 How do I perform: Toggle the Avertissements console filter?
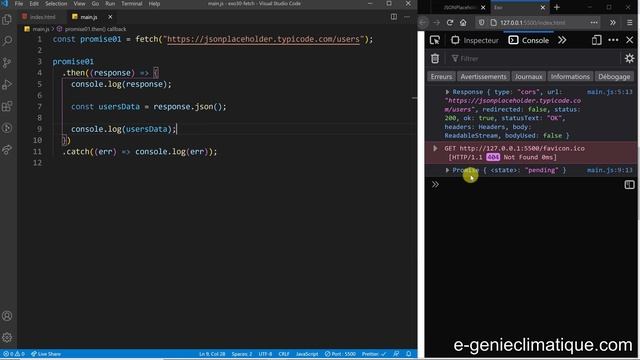pyautogui.click(x=483, y=77)
